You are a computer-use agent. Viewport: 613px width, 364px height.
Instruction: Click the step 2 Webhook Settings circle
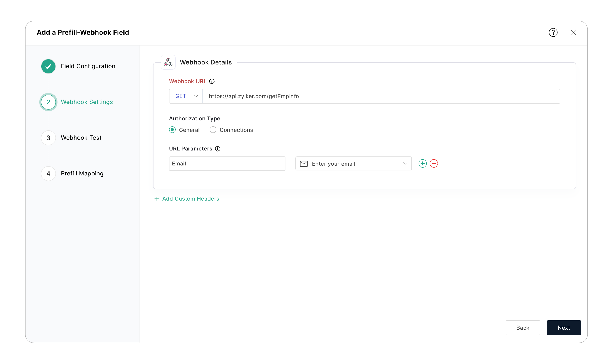pyautogui.click(x=48, y=102)
